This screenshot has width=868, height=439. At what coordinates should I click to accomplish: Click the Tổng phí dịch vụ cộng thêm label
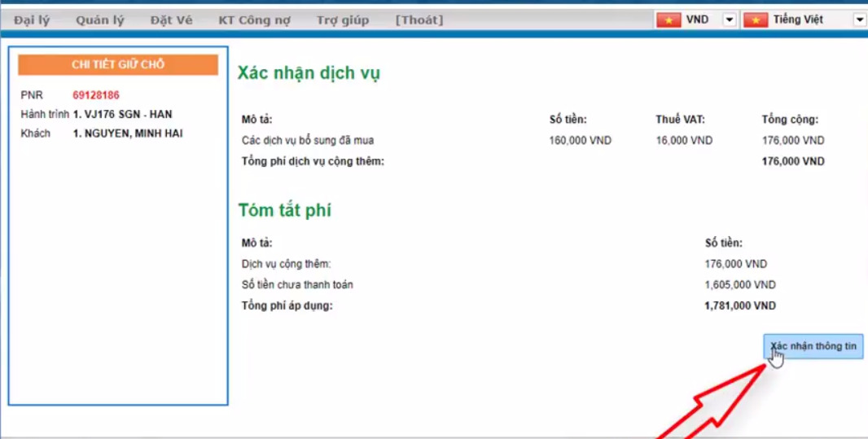click(313, 161)
